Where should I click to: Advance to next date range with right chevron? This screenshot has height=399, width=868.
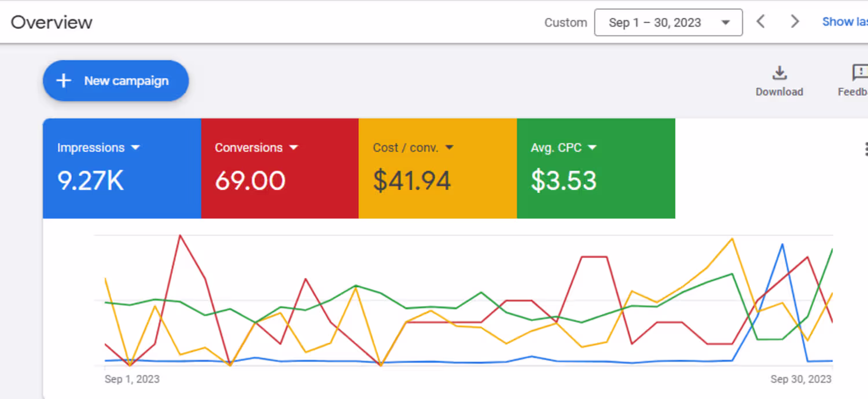795,22
